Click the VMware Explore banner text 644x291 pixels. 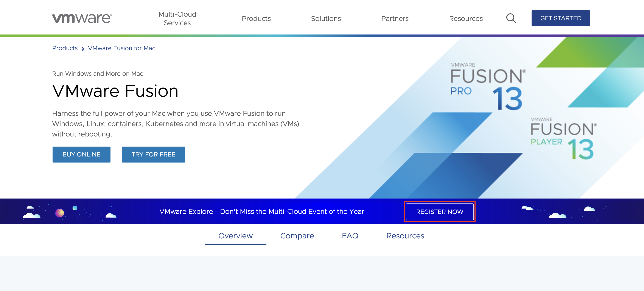(x=261, y=211)
